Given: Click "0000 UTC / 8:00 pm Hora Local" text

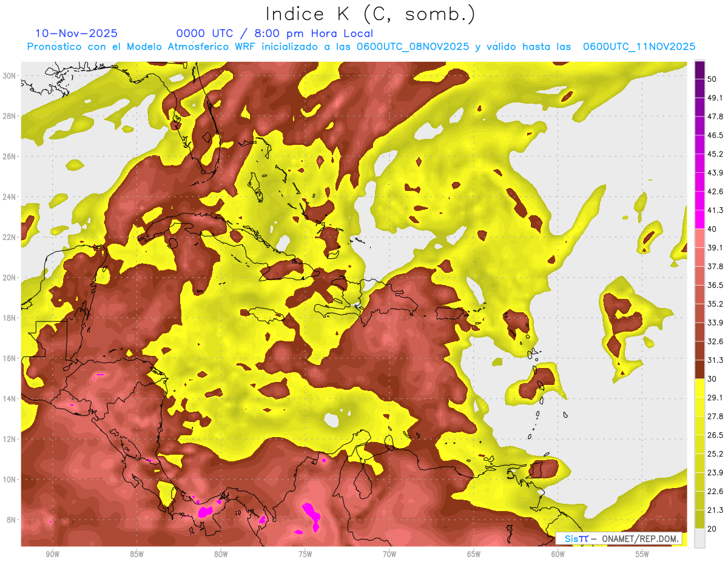Looking at the screenshot, I should (x=274, y=33).
